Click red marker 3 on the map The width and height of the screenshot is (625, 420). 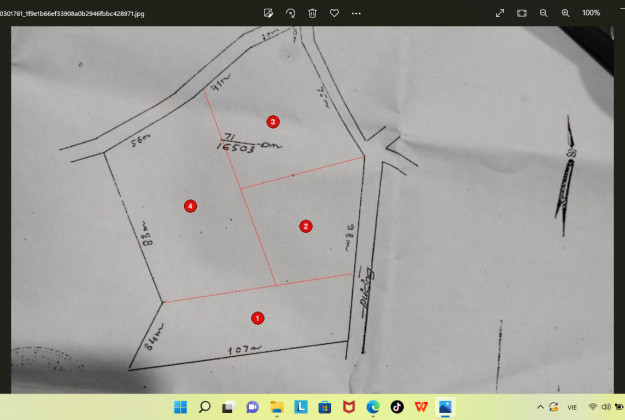pyautogui.click(x=273, y=121)
